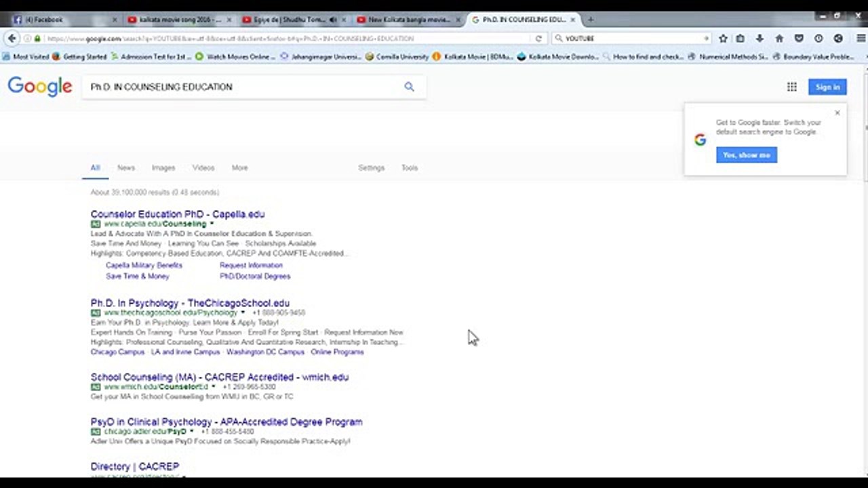Open the Request Information sitelink

pyautogui.click(x=251, y=266)
